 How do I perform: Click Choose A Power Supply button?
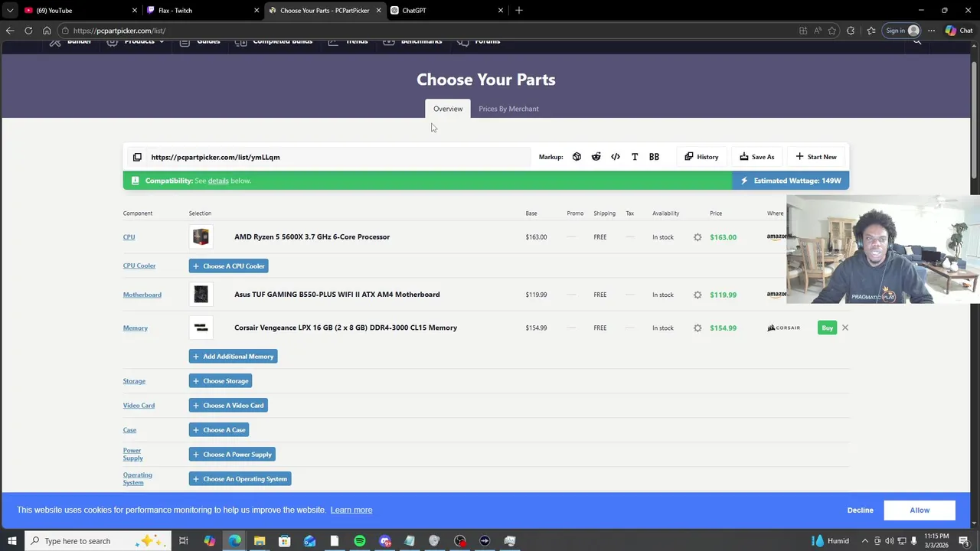pos(232,455)
